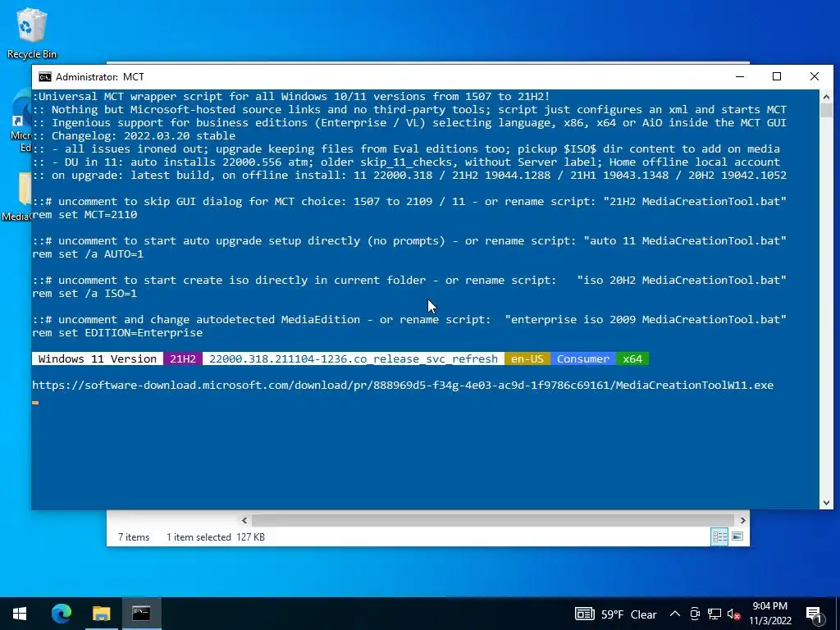Click right arrow of Explorer horizontal scrollbar
This screenshot has width=840, height=630.
pos(742,520)
